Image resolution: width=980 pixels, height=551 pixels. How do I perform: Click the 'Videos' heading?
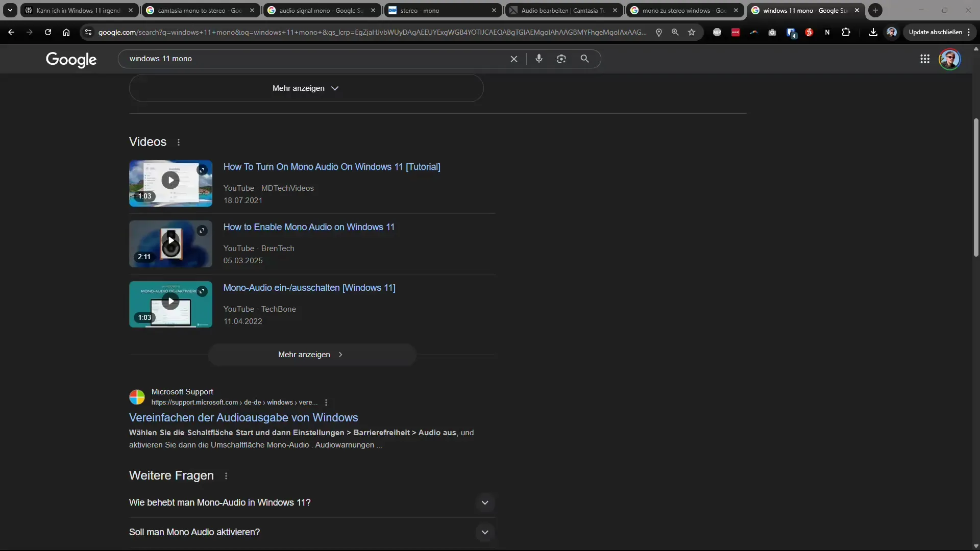[148, 142]
